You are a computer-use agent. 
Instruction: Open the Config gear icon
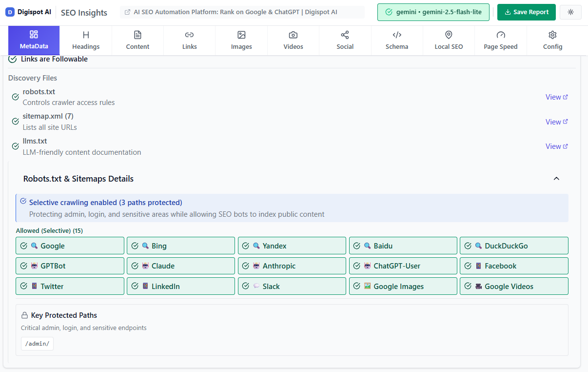click(552, 35)
